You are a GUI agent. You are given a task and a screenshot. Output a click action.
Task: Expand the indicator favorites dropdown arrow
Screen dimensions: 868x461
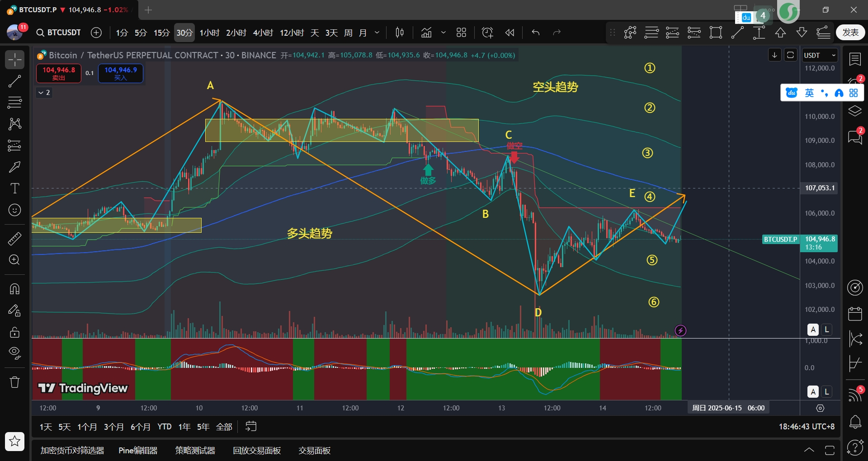(x=443, y=33)
